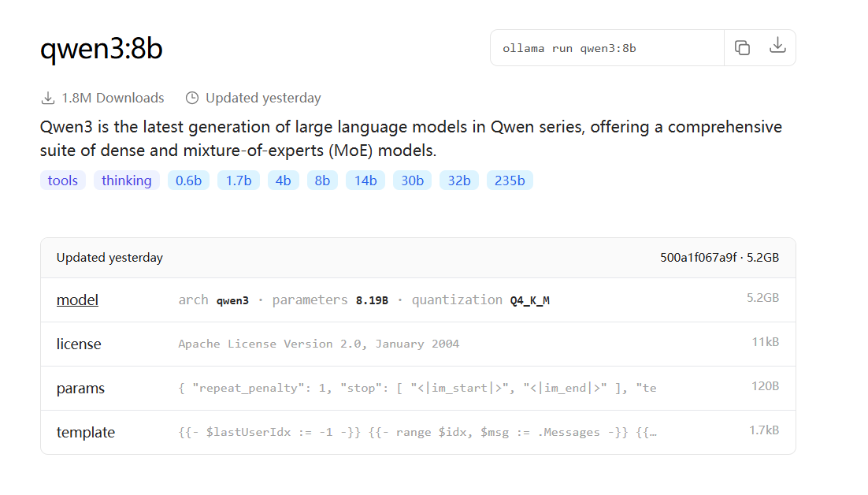
Task: Open the template row
Action: [x=418, y=433]
